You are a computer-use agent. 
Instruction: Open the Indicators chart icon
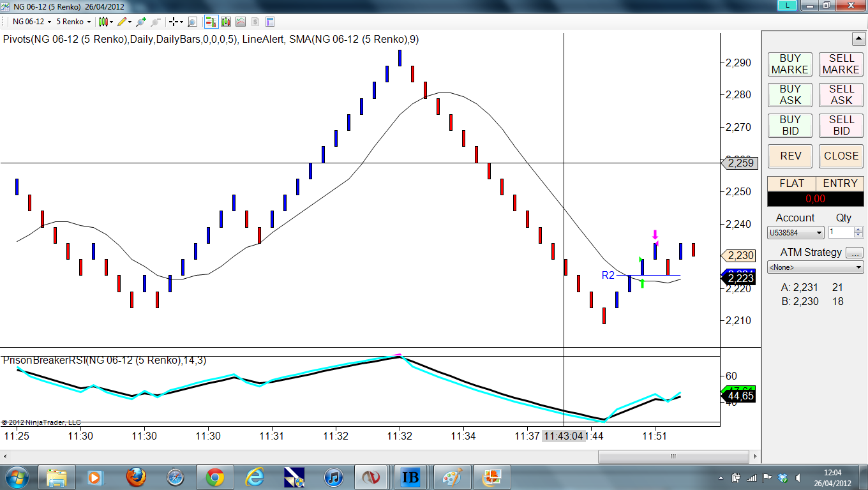pos(240,22)
